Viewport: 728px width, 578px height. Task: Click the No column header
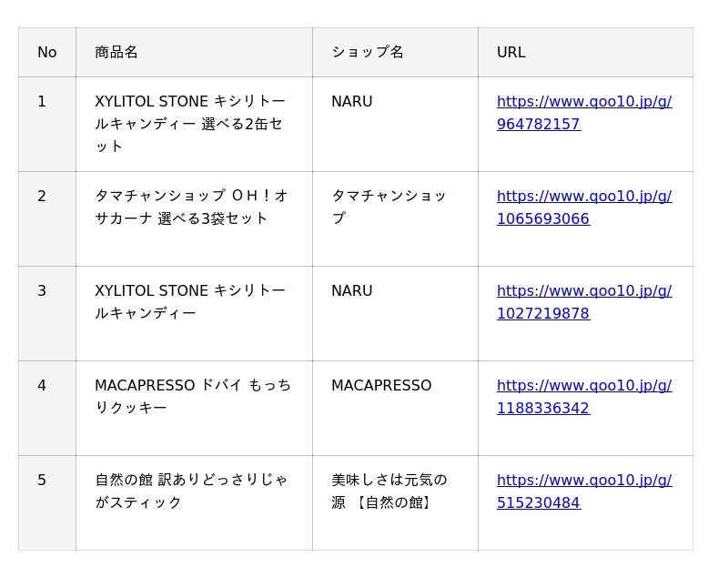[x=47, y=53]
